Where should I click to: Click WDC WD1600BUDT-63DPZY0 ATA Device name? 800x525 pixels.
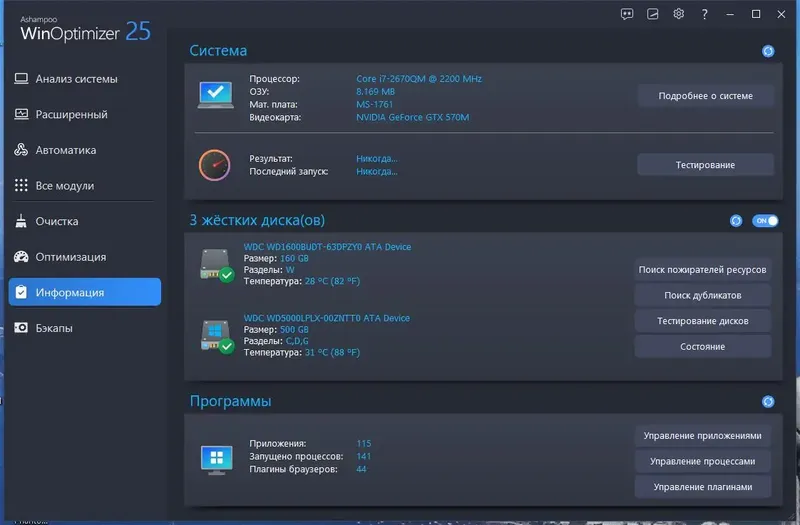(327, 247)
